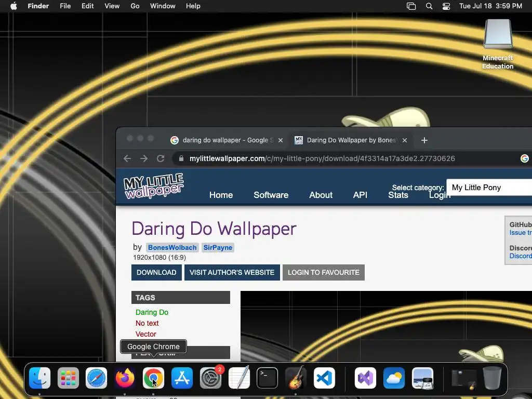Open the minimized window thumbnail in Dock
The image size is (532, 399).
(463, 379)
